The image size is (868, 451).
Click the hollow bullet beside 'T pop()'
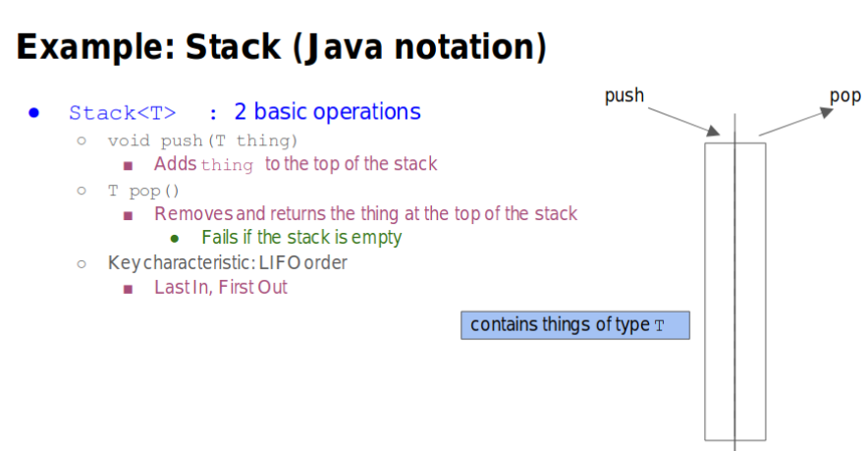[x=81, y=191]
